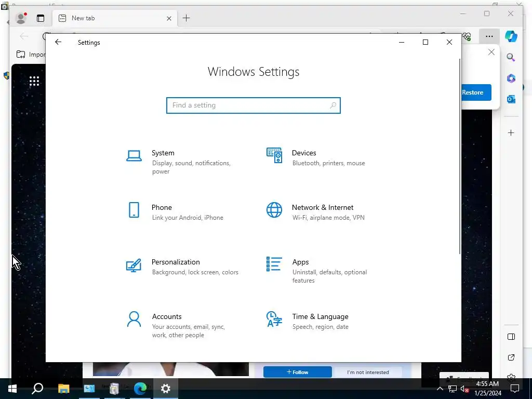Viewport: 532px width, 399px height.
Task: Show hidden tray icons chevron
Action: click(x=440, y=389)
